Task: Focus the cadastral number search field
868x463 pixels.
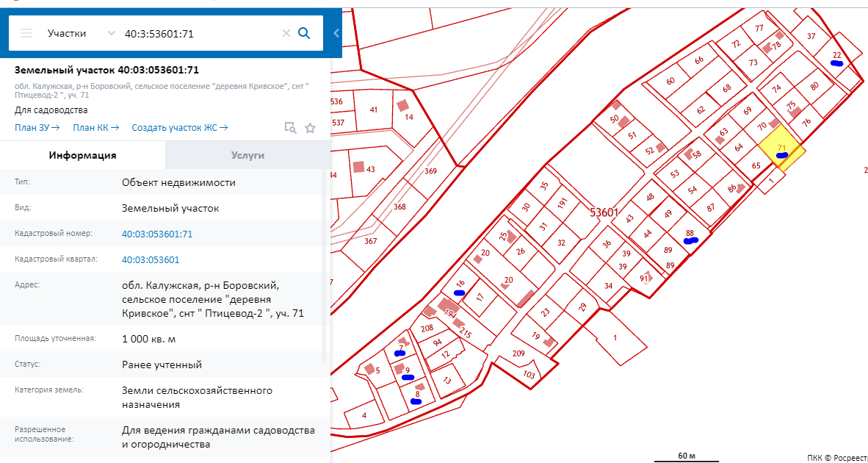Action: coord(200,33)
